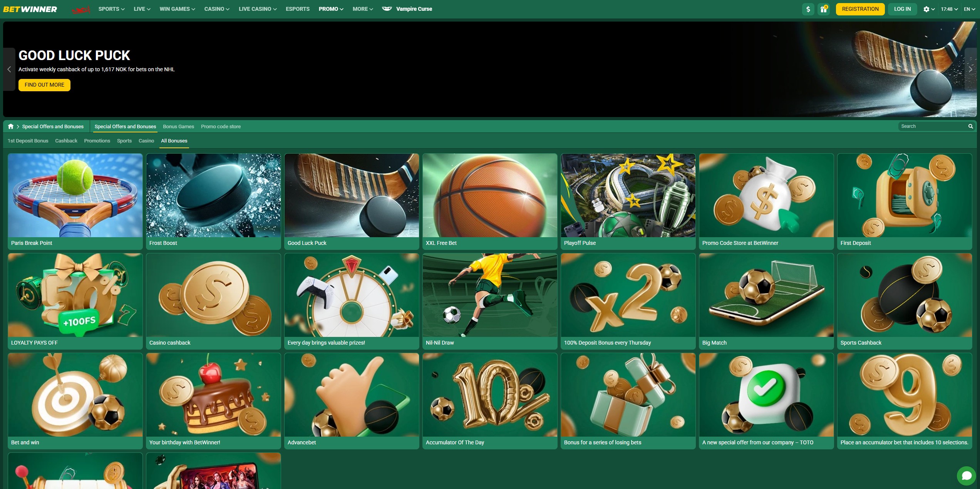This screenshot has width=980, height=489.
Task: Open the Sports Cashback offer
Action: tap(905, 301)
